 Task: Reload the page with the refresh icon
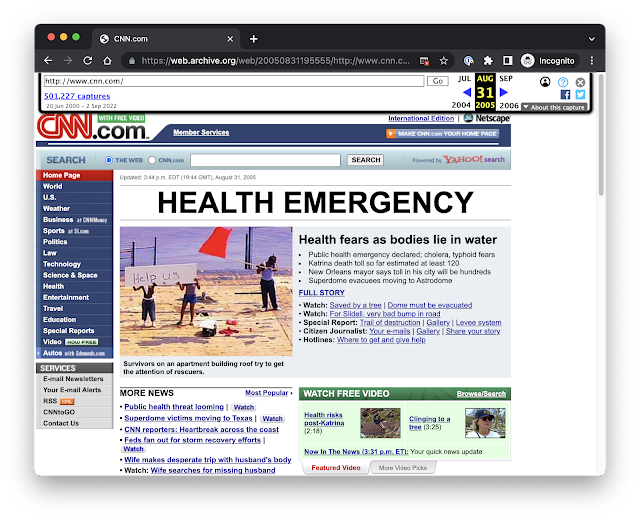87,61
